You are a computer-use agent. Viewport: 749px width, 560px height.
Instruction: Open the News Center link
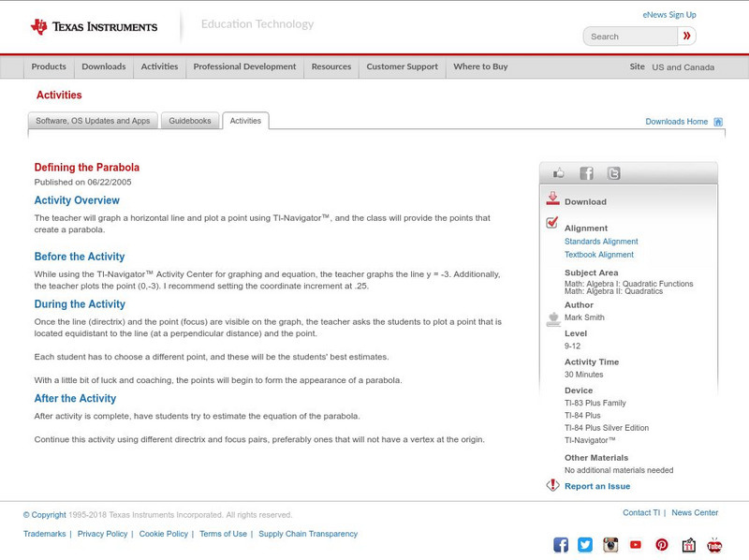pos(695,512)
